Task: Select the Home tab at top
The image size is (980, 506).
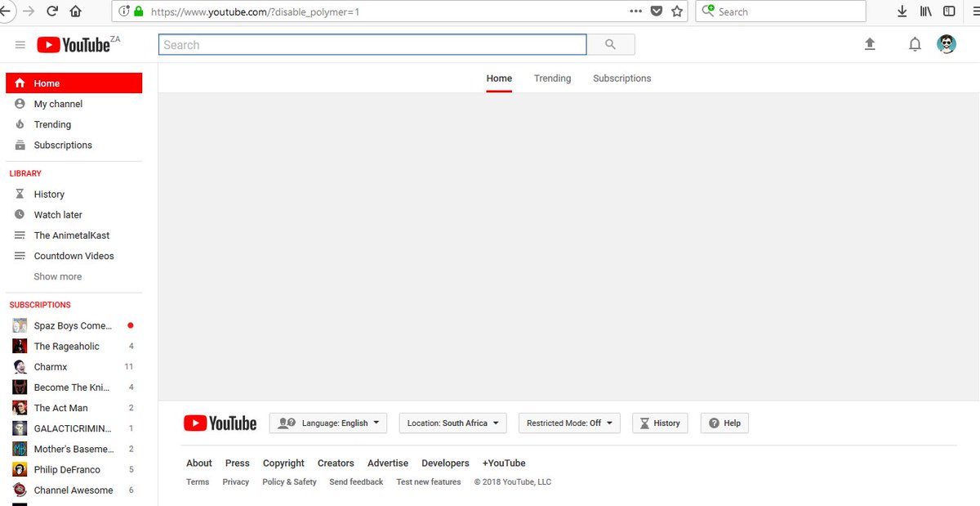Action: (x=499, y=78)
